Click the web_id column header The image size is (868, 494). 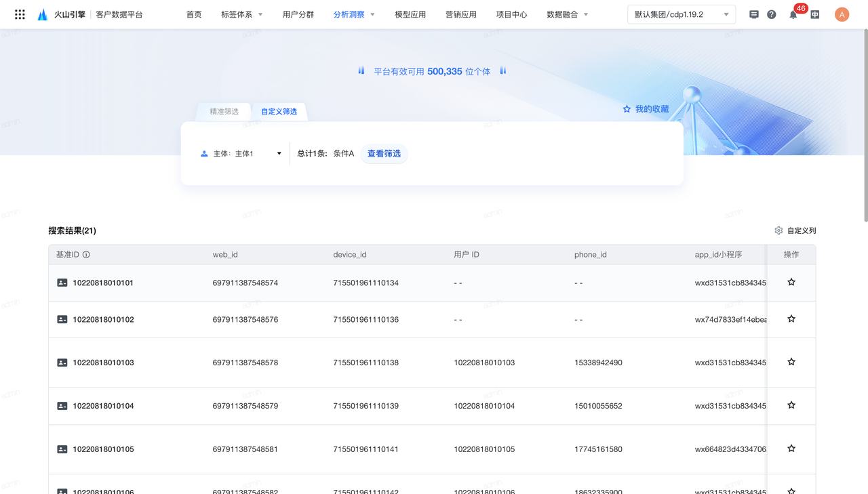(225, 255)
